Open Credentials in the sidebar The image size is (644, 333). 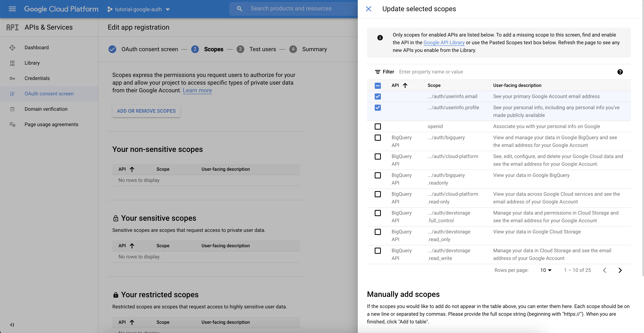(37, 78)
